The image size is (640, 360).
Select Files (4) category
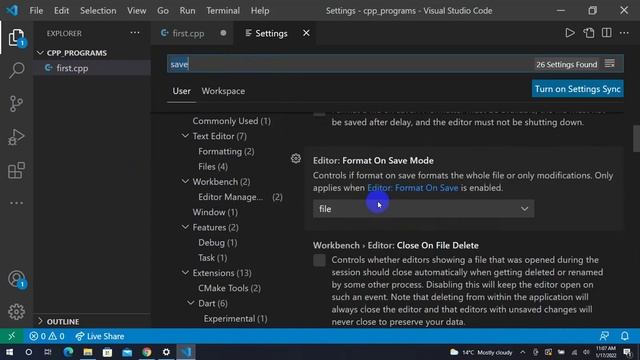click(x=213, y=167)
